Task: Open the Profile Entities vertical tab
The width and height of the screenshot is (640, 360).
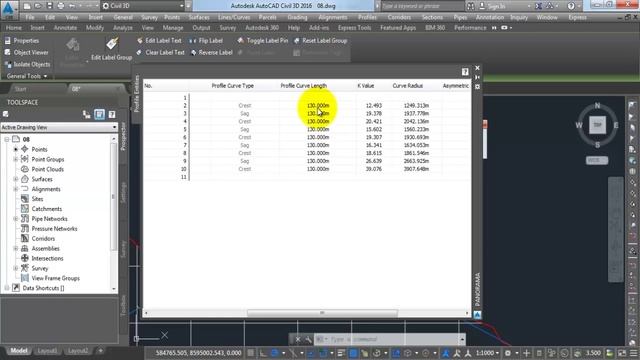Action: tap(137, 93)
